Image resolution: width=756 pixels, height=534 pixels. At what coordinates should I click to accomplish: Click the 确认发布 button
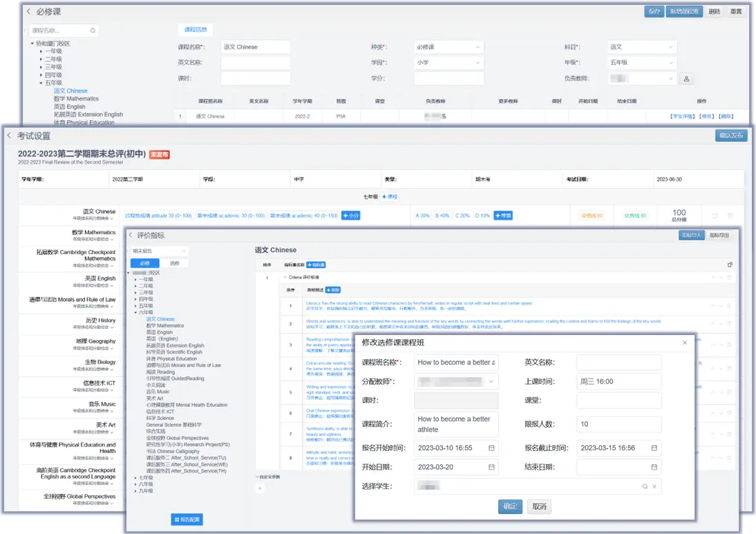pyautogui.click(x=731, y=135)
